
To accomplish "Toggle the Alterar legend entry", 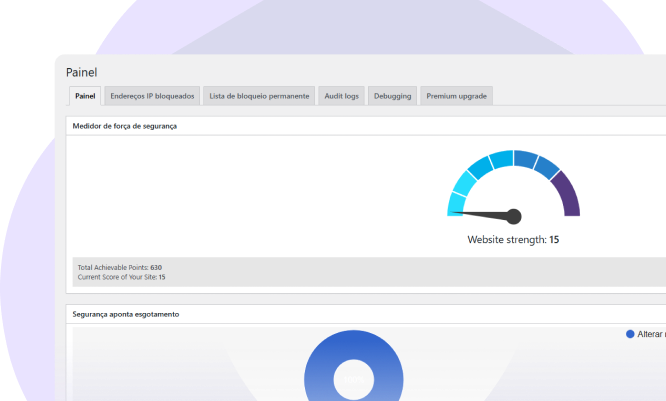I will click(650, 334).
